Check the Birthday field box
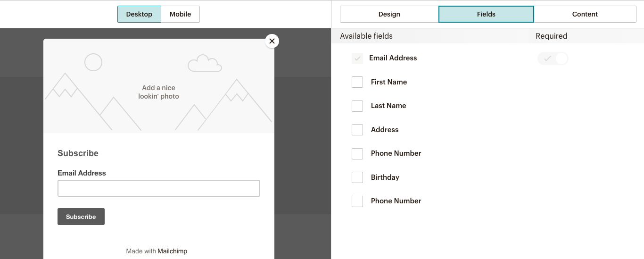 coord(357,177)
